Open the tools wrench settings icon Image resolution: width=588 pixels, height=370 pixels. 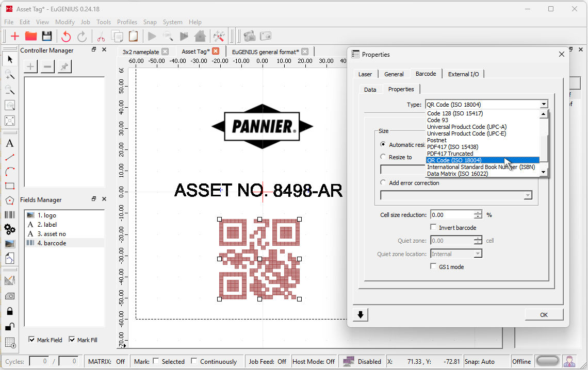tap(219, 36)
